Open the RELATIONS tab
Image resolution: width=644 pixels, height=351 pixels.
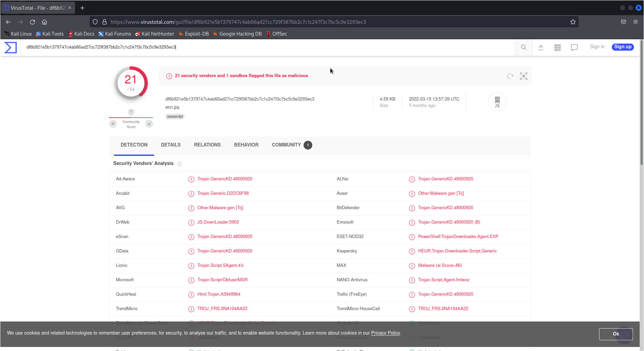[207, 145]
